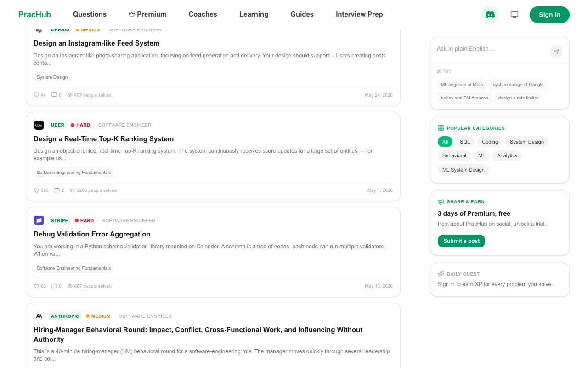
Task: Toggle the display theme monitor icon
Action: [x=514, y=15]
